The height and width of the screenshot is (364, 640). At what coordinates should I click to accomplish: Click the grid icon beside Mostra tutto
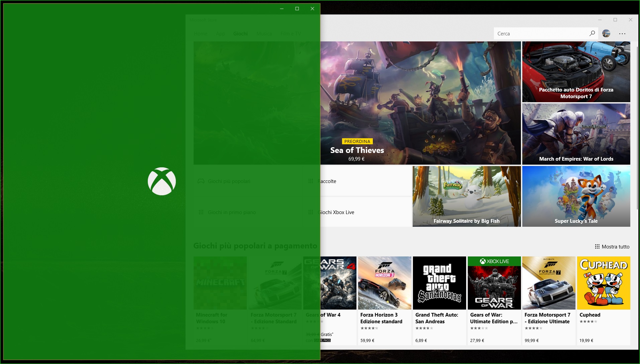click(x=597, y=247)
